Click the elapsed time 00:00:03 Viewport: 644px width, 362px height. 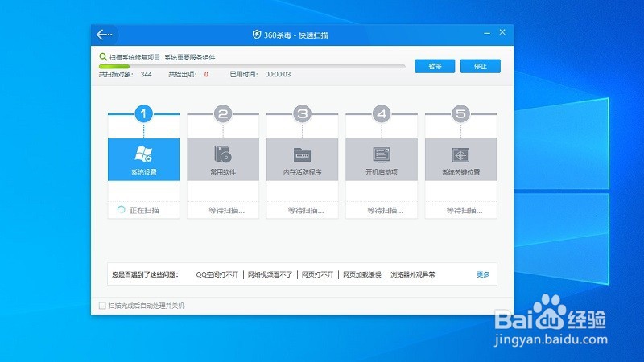pos(278,74)
